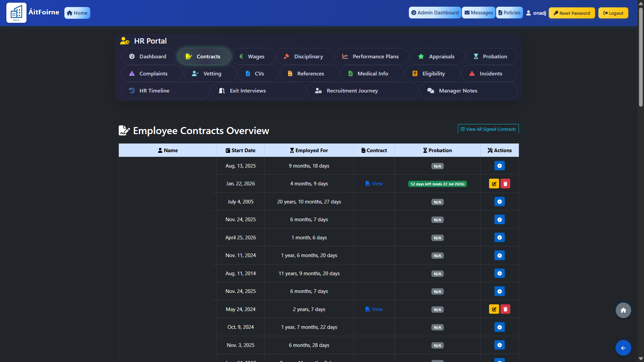Edit contract in May 24, 2024 row

tap(494, 309)
